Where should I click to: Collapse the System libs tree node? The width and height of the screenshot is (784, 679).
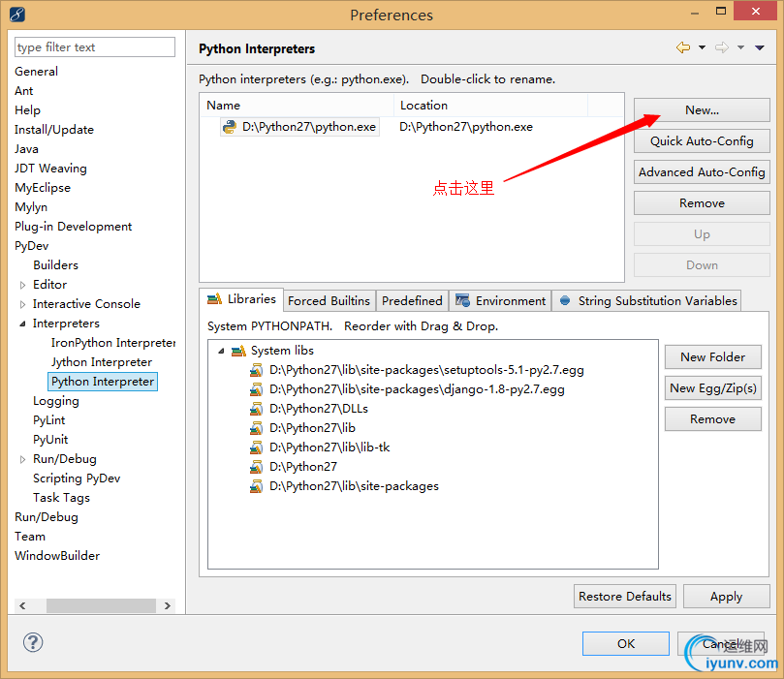click(221, 352)
